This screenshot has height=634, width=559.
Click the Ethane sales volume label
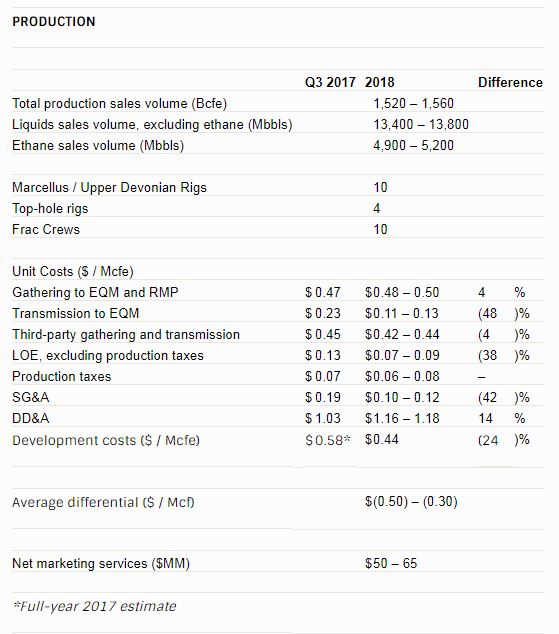tap(98, 146)
